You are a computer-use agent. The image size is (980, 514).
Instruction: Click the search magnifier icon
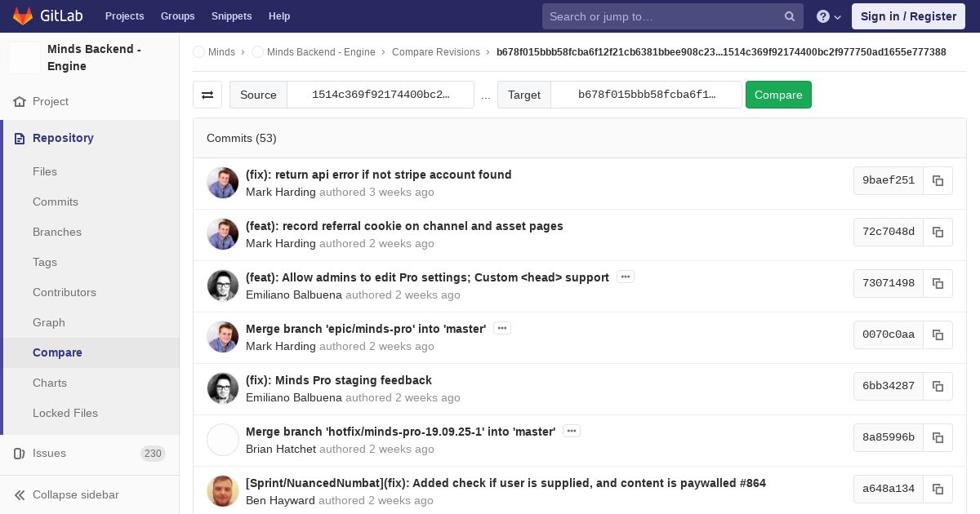[790, 16]
